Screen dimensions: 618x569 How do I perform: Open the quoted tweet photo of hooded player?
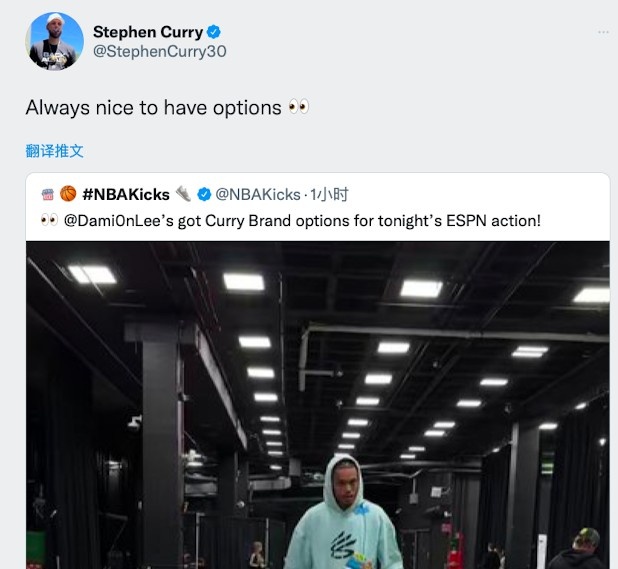click(x=318, y=405)
